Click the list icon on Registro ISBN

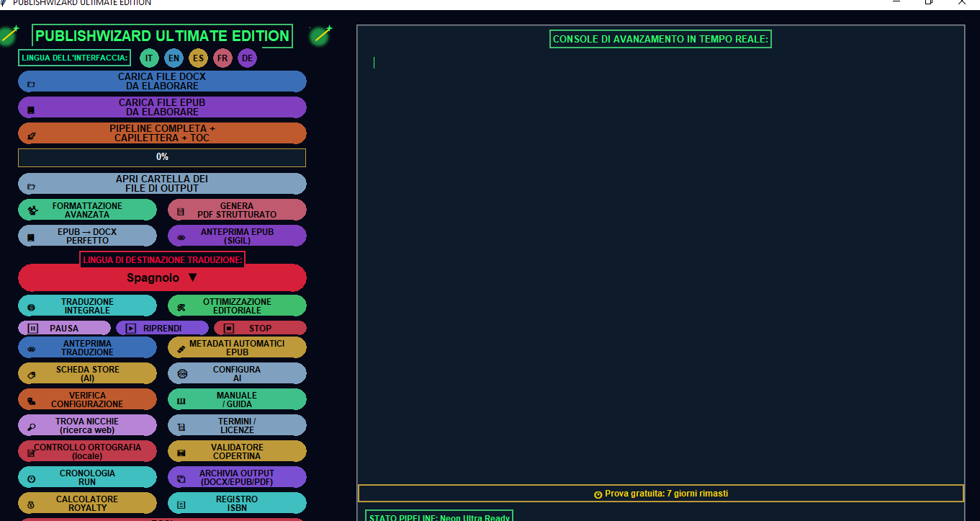point(181,505)
